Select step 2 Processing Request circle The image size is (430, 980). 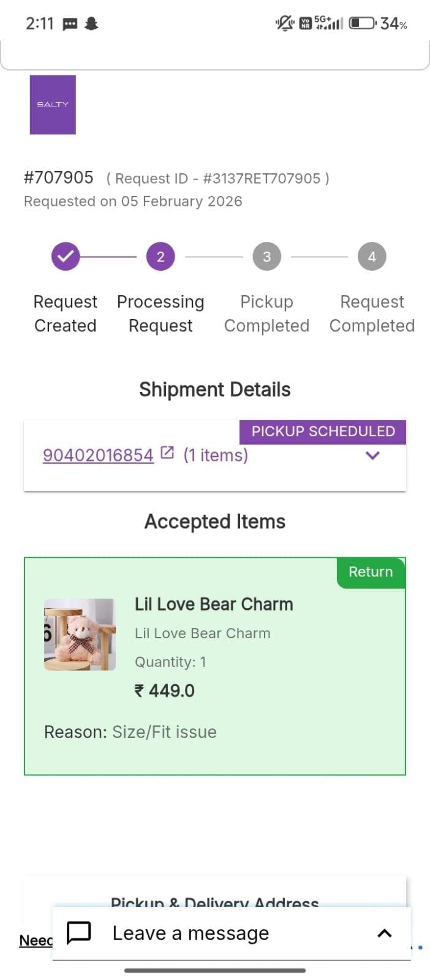tap(160, 256)
